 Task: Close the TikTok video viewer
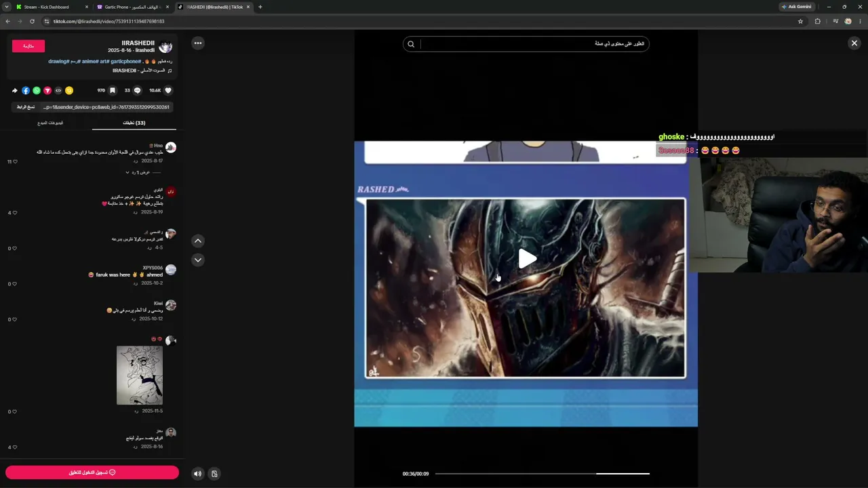coord(854,43)
